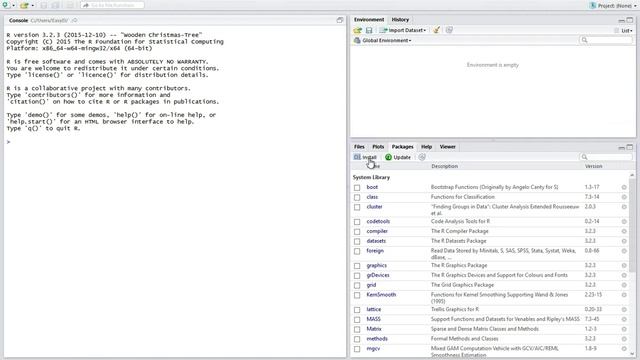Click the Update packages button

(x=398, y=157)
